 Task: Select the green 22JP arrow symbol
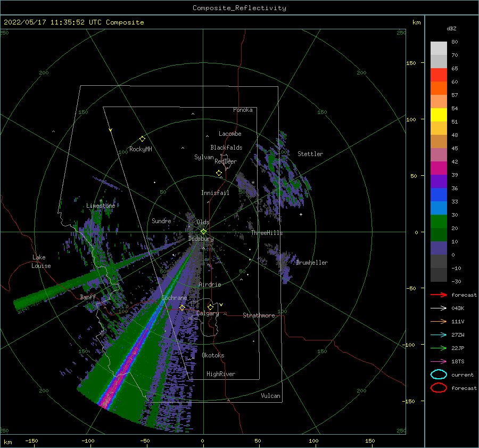439,348
